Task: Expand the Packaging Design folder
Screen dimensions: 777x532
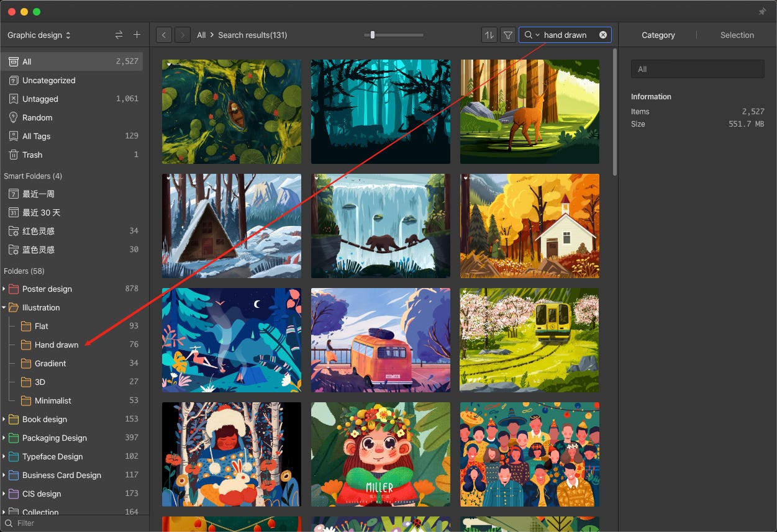Action: tap(4, 438)
